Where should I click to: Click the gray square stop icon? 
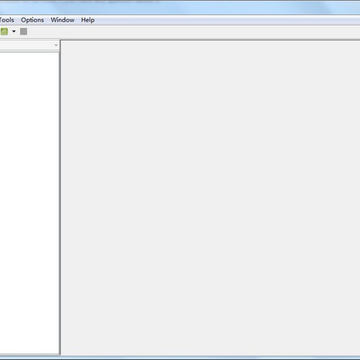point(23,32)
